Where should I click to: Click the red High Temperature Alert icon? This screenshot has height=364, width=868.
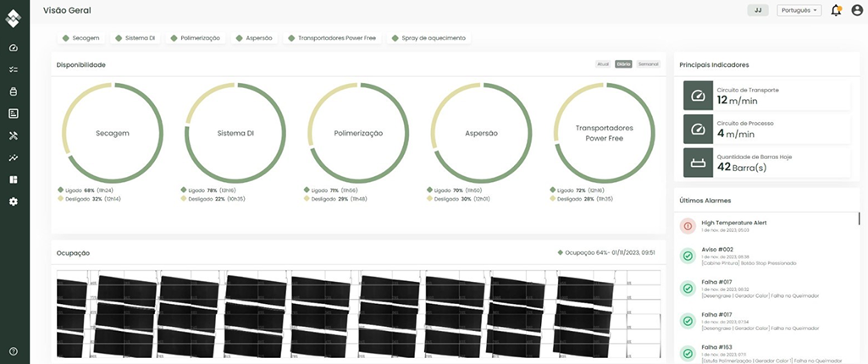(688, 226)
